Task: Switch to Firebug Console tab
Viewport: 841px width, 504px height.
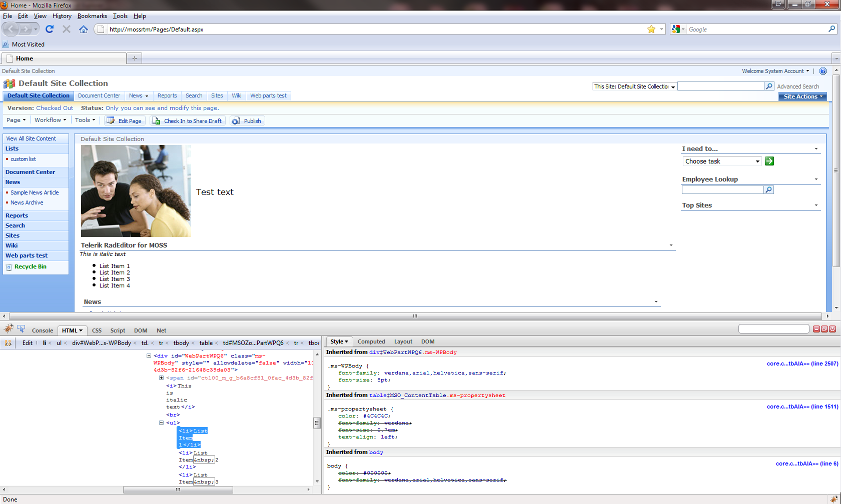Action: pos(43,330)
